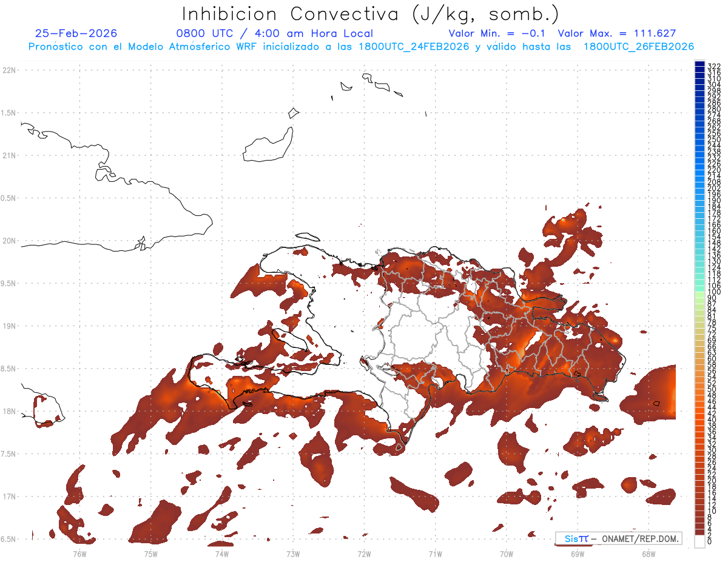Click the '50' value on the color scale

coord(712,389)
